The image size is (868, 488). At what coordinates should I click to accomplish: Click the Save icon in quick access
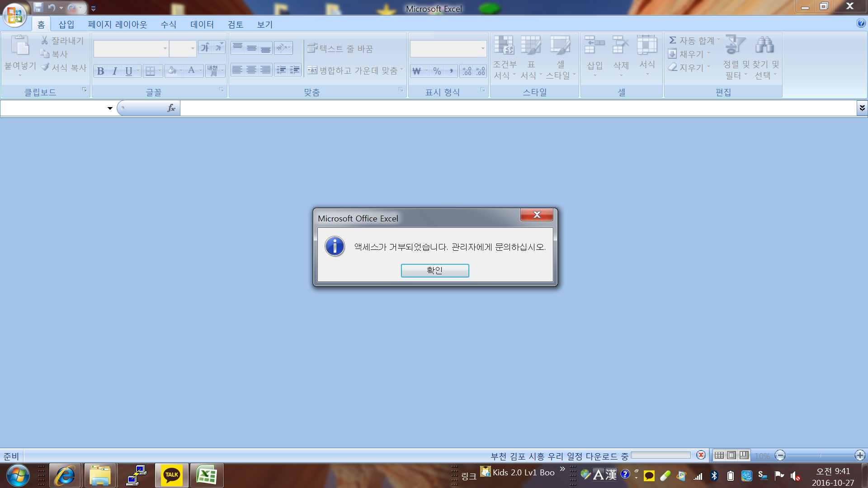[38, 7]
